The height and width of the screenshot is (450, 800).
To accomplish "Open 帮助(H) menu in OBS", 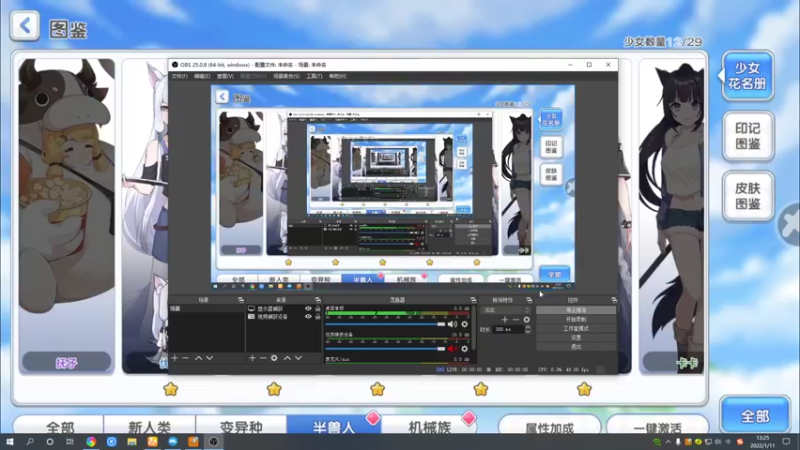I will tap(337, 76).
